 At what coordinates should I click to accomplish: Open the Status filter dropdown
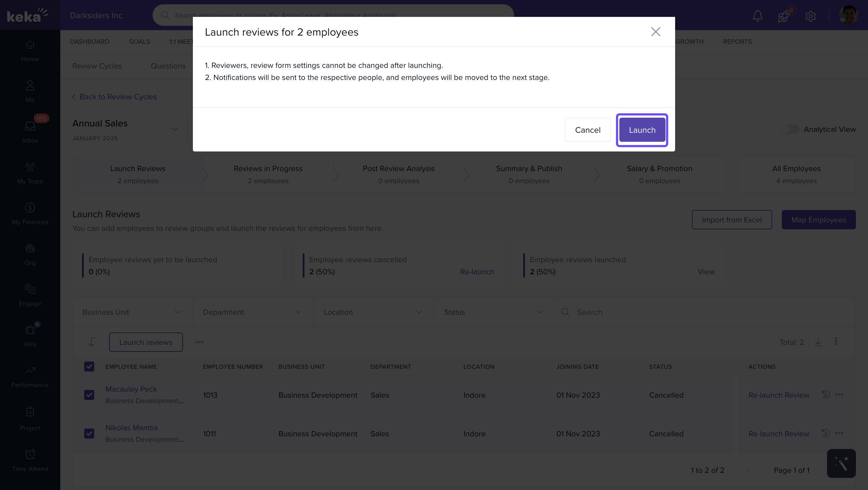493,312
